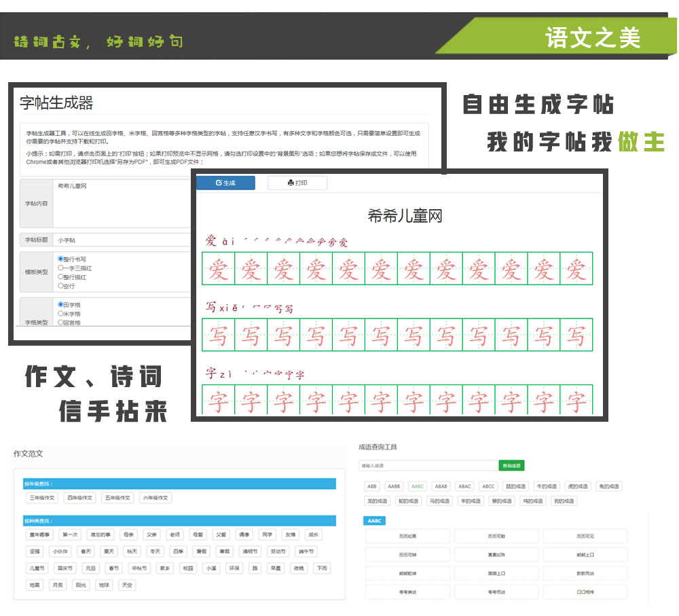Select the 田字格 grid type radio
Screen dimensions: 679x616
coord(61,305)
